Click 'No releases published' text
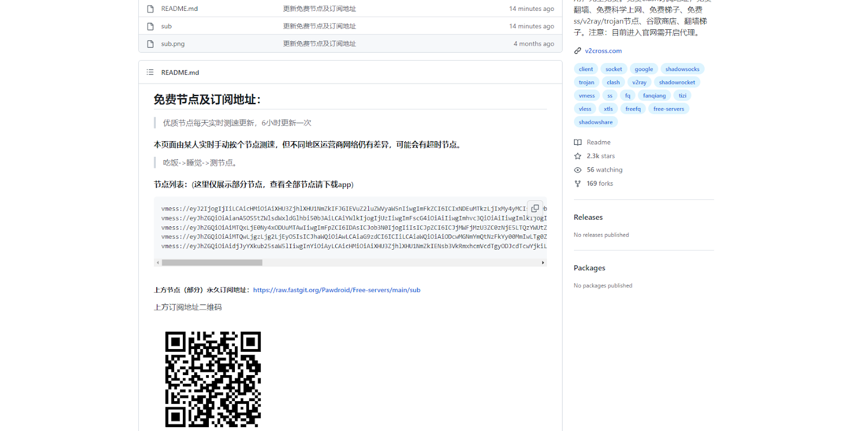Image resolution: width=868 pixels, height=431 pixels. (x=601, y=235)
